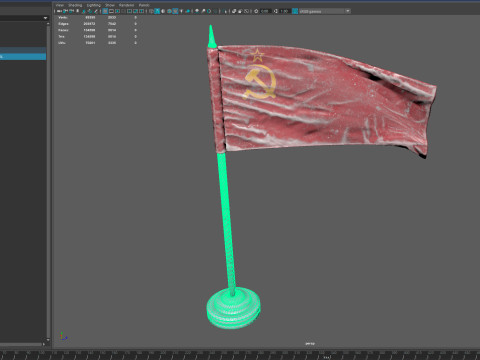Image resolution: width=480 pixels, height=360 pixels.
Task: Open the Shading panel menu
Action: pos(75,5)
